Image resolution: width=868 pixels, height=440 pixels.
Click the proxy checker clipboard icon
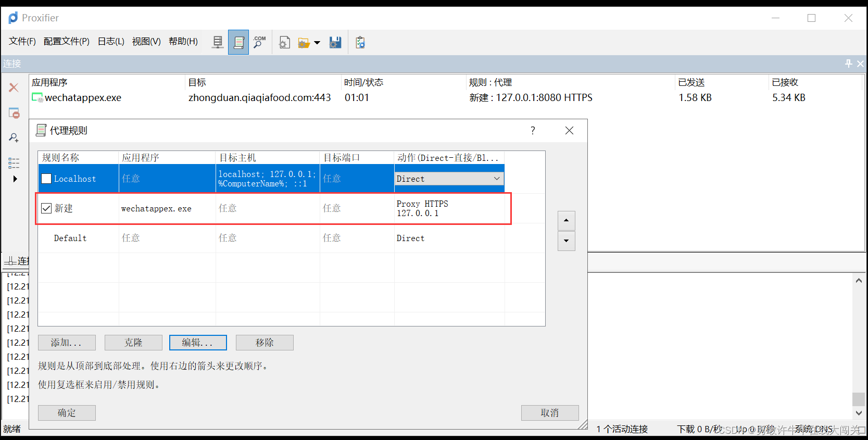click(x=360, y=42)
